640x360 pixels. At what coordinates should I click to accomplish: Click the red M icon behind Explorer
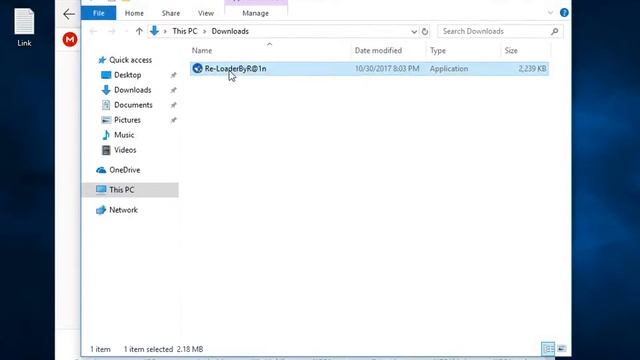pyautogui.click(x=70, y=40)
